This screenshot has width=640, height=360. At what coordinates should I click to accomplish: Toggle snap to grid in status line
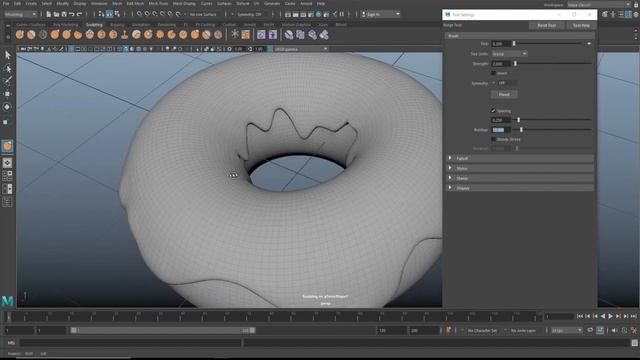point(140,14)
